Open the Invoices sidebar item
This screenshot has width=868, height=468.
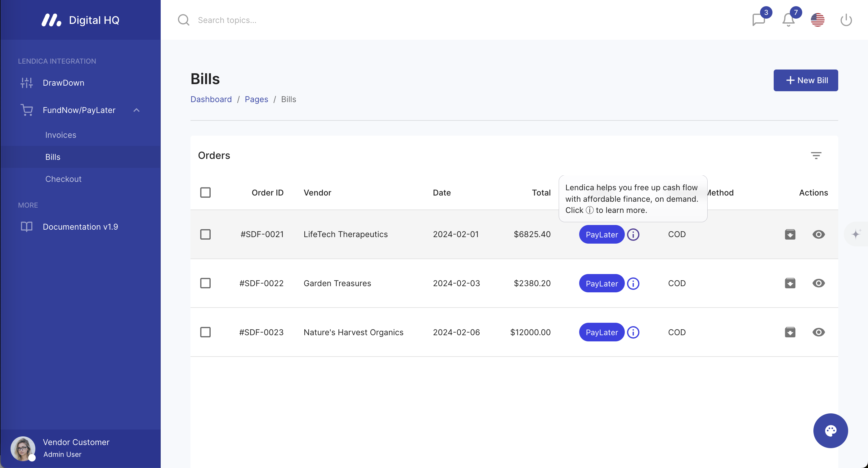pos(61,135)
